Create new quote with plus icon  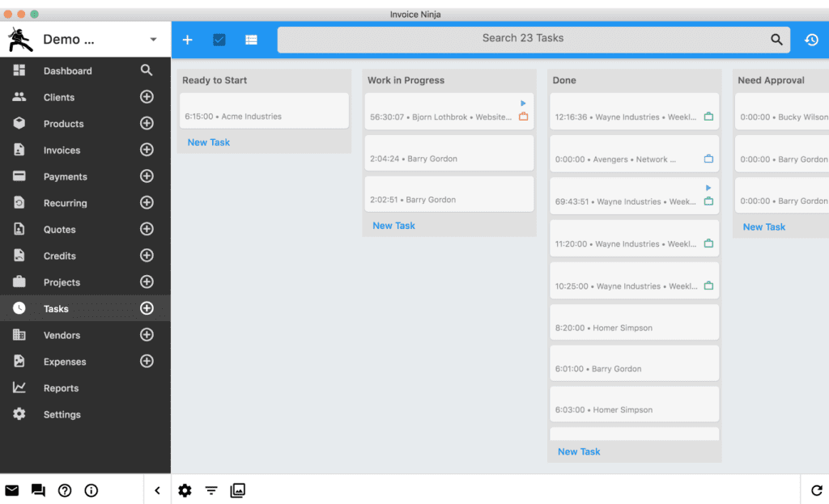[147, 229]
